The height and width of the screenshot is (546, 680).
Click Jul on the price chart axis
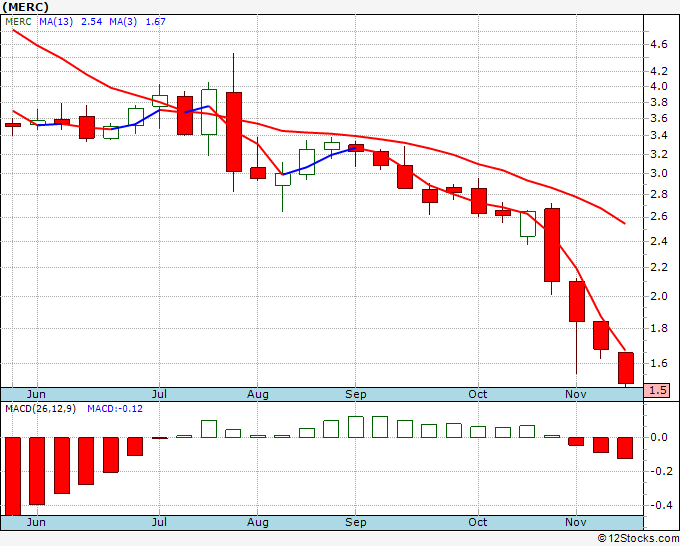click(x=159, y=394)
